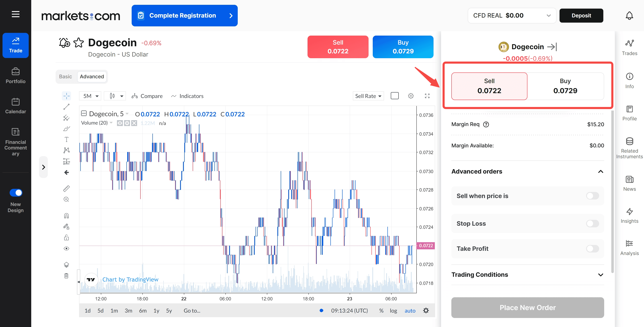Switch to the Basic chart tab

point(65,77)
